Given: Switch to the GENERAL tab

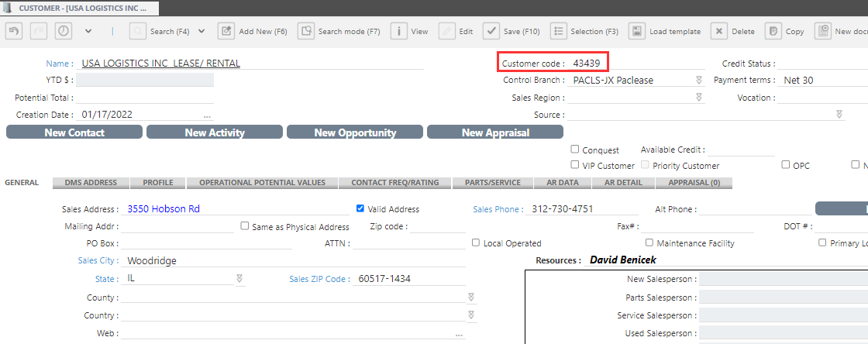Looking at the screenshot, I should pyautogui.click(x=22, y=183).
